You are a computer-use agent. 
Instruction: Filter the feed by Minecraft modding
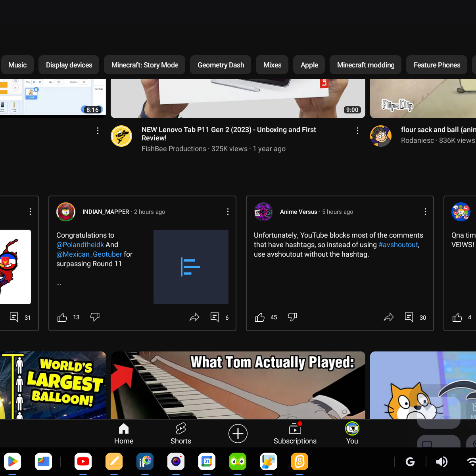[x=365, y=65]
